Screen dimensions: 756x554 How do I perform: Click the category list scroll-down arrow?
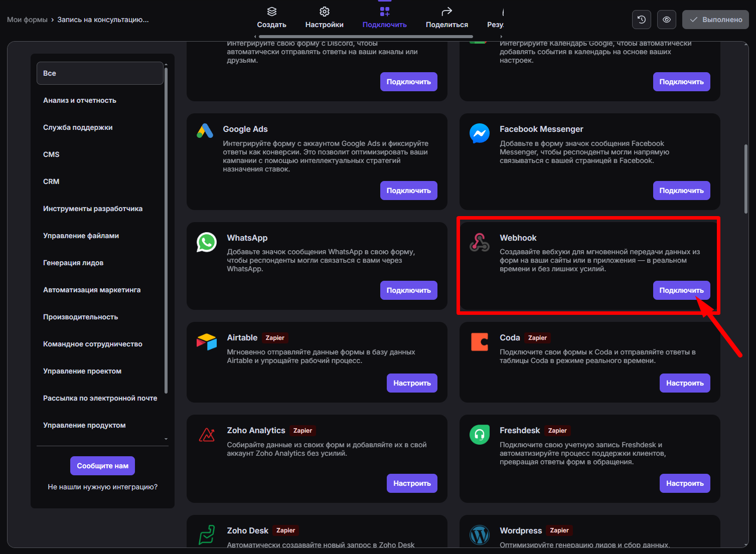pyautogui.click(x=166, y=439)
